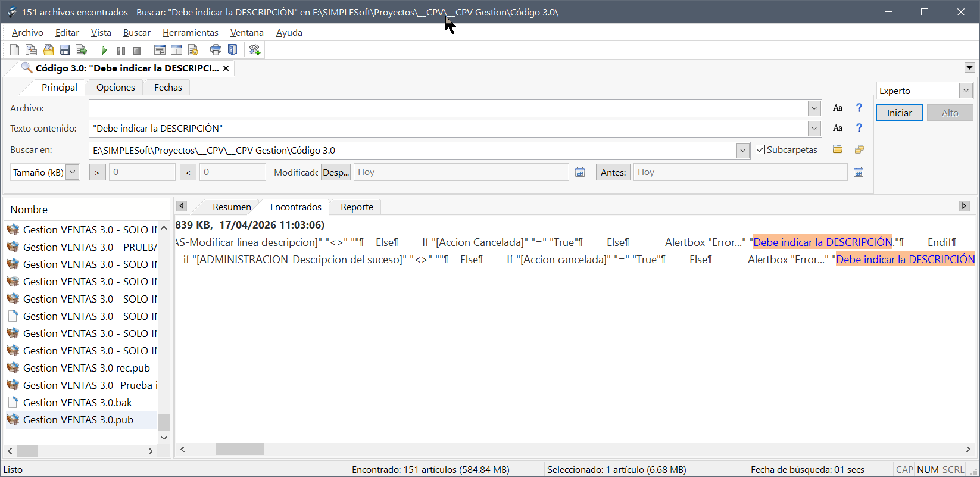Toggle the Antes: date filter button
Screen dimensions: 980x477
613,172
